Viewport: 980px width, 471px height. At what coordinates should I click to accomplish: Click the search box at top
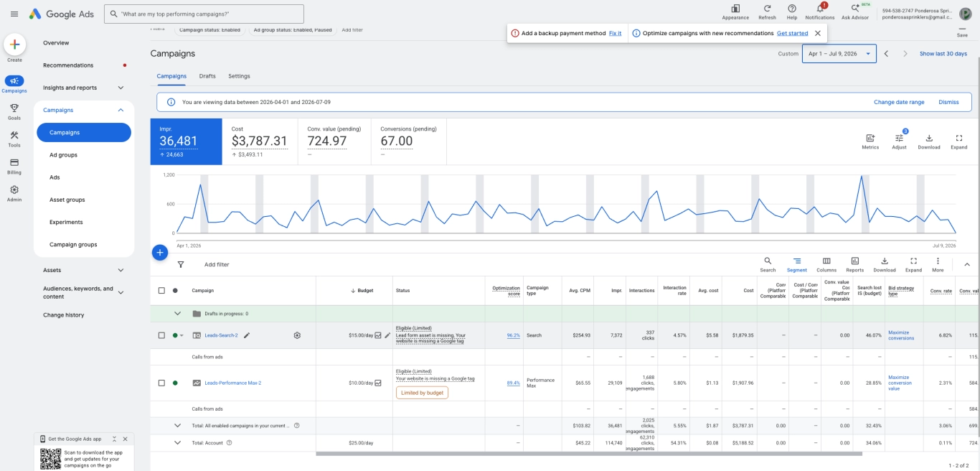click(204, 14)
